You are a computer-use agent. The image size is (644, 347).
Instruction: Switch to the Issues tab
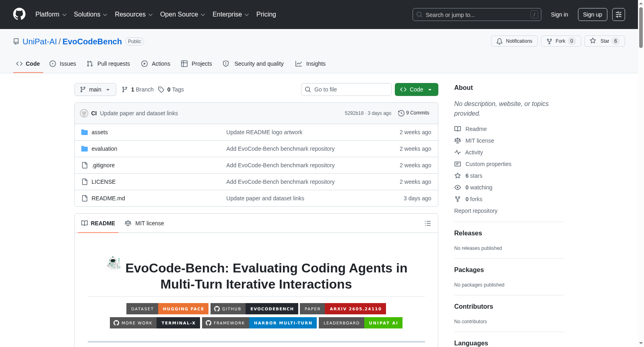63,64
